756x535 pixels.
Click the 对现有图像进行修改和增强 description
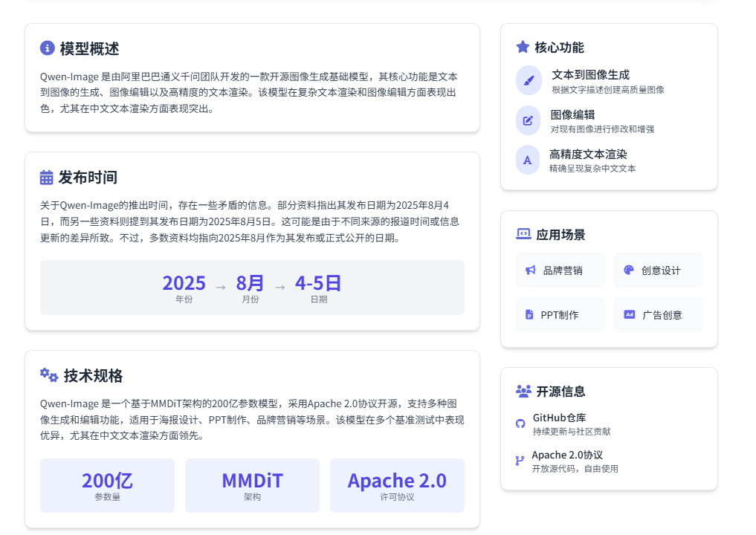tap(603, 129)
